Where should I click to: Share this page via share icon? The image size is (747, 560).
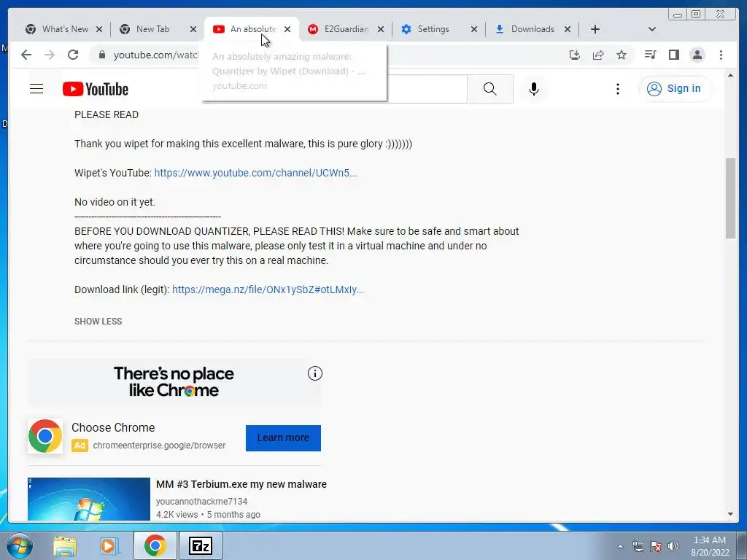tap(598, 55)
